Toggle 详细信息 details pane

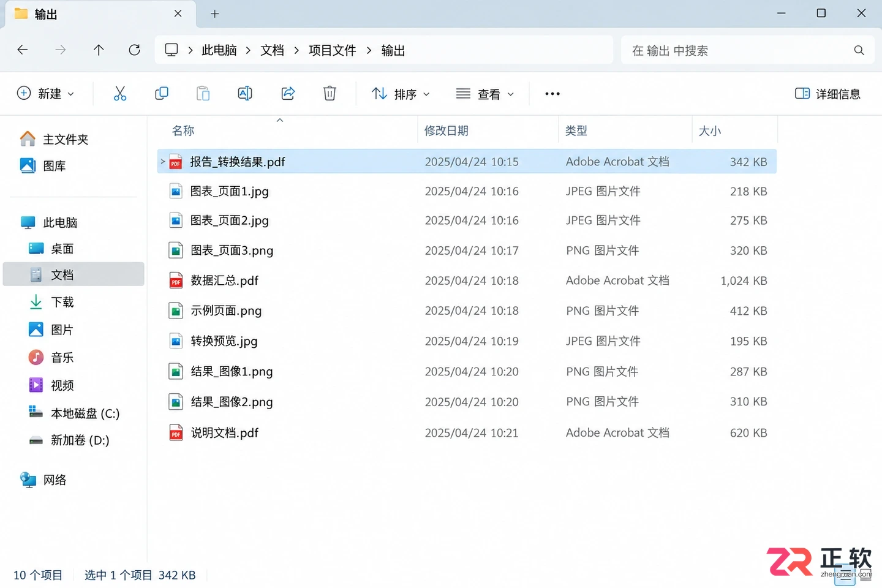pos(827,94)
